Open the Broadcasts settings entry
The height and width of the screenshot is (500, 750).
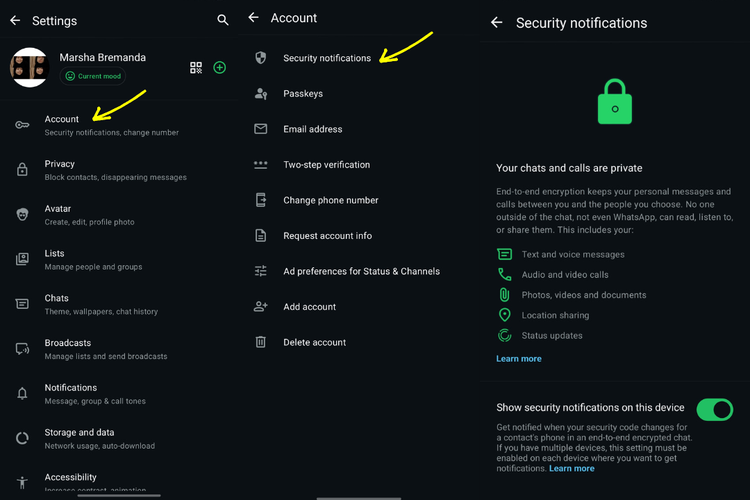[x=119, y=349]
